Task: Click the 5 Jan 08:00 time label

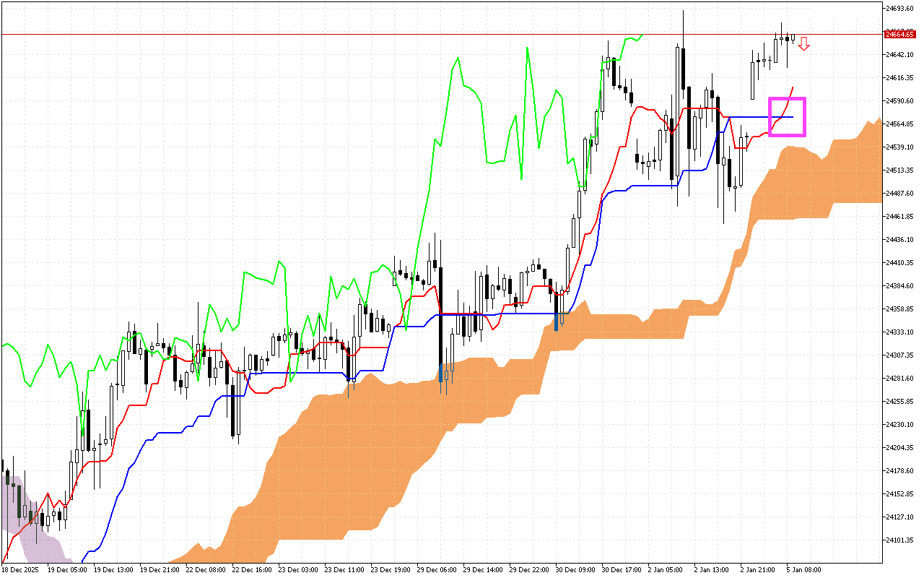Action: pyautogui.click(x=804, y=569)
